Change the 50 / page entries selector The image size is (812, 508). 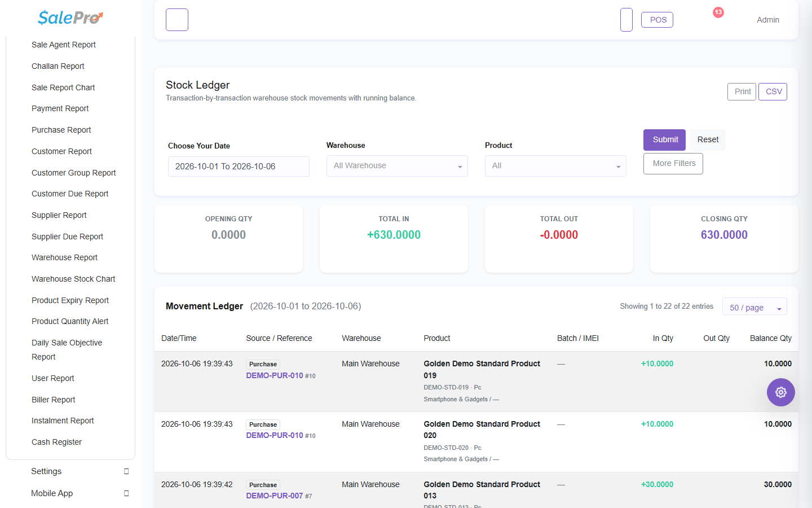754,307
